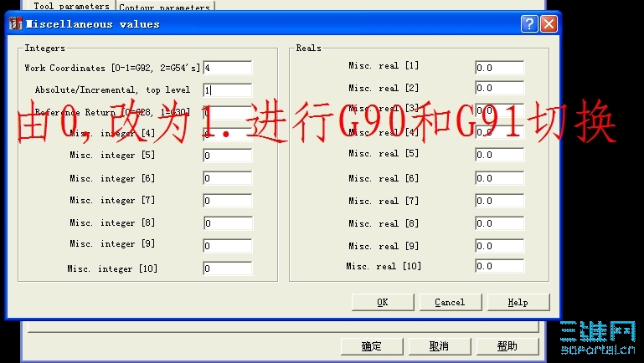Click the Misc. real [10] field
The image size is (644, 363).
click(499, 266)
